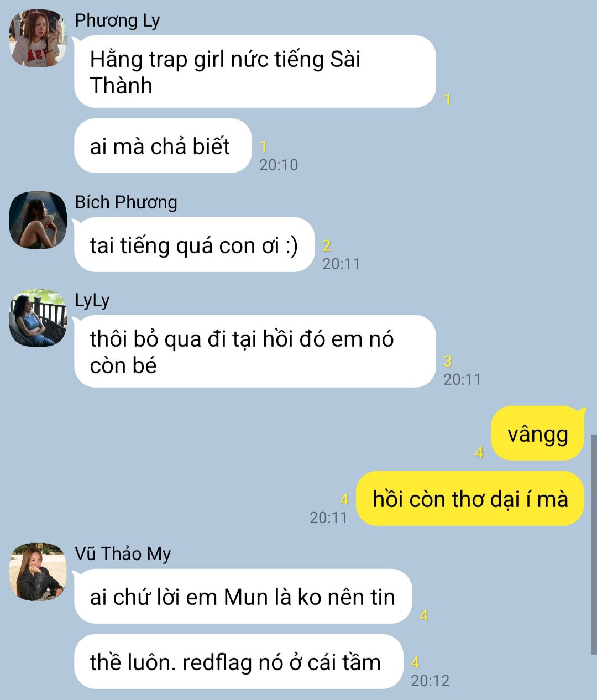This screenshot has width=597, height=700.
Task: Tap the sender name LyLy
Action: [92, 300]
